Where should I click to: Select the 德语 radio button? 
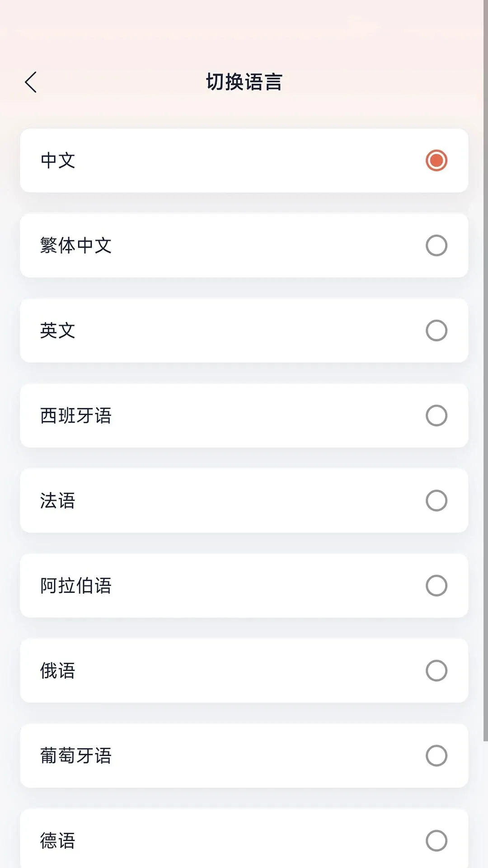(436, 840)
